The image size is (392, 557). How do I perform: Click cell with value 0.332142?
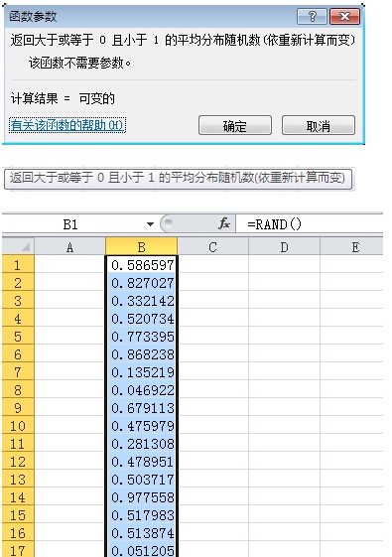point(141,300)
